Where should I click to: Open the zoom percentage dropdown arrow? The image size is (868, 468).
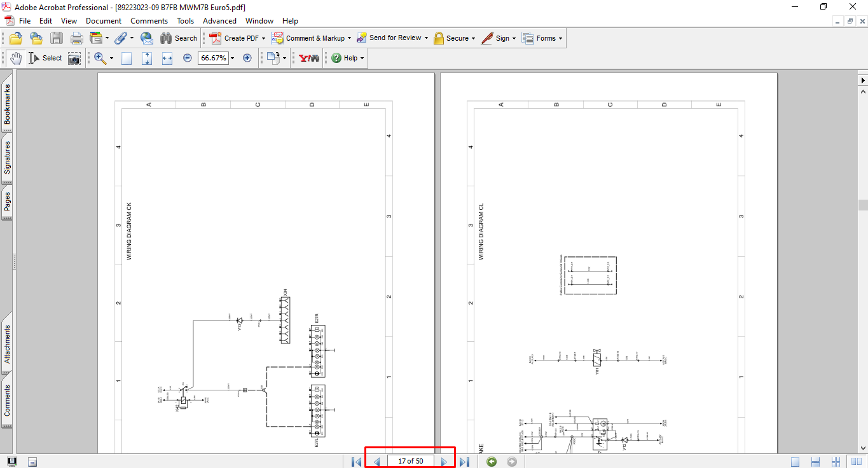click(x=232, y=58)
